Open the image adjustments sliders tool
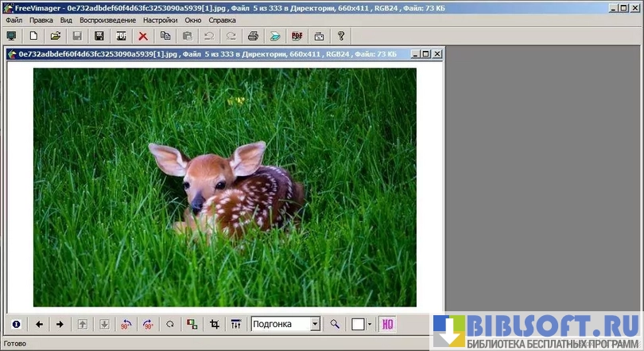Viewport: 644px width, 351px height. coord(236,324)
